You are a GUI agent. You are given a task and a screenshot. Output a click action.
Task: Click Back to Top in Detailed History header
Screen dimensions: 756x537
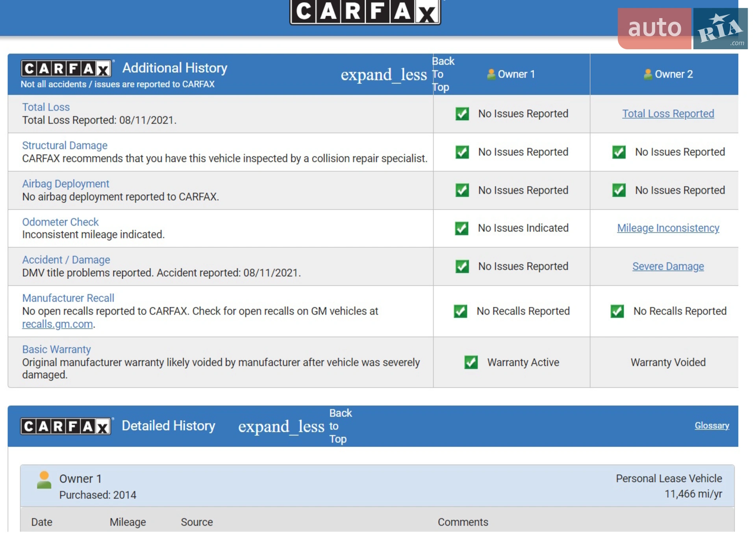point(341,426)
